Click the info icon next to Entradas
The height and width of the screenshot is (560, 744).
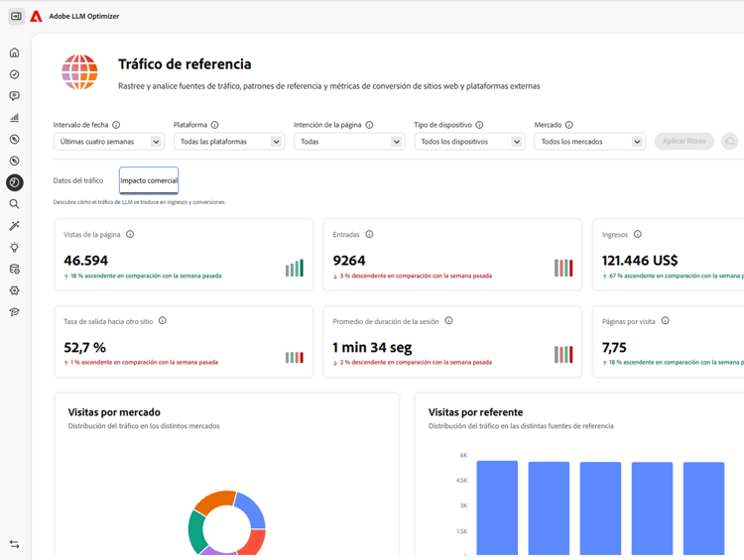coord(369,234)
